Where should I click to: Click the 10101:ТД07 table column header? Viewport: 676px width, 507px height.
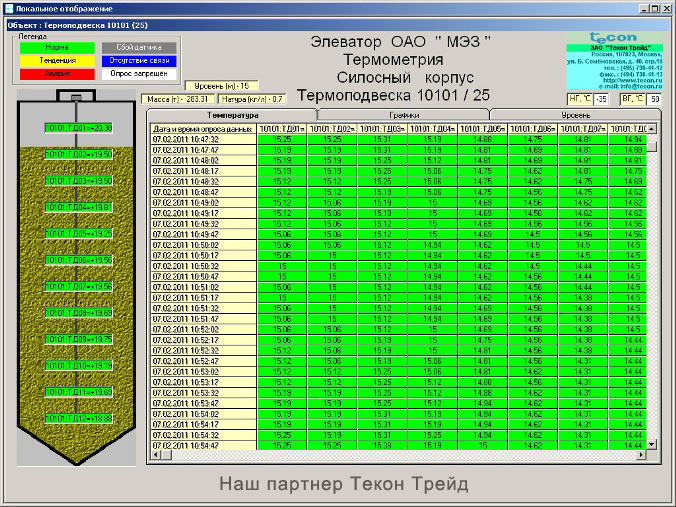[583, 128]
